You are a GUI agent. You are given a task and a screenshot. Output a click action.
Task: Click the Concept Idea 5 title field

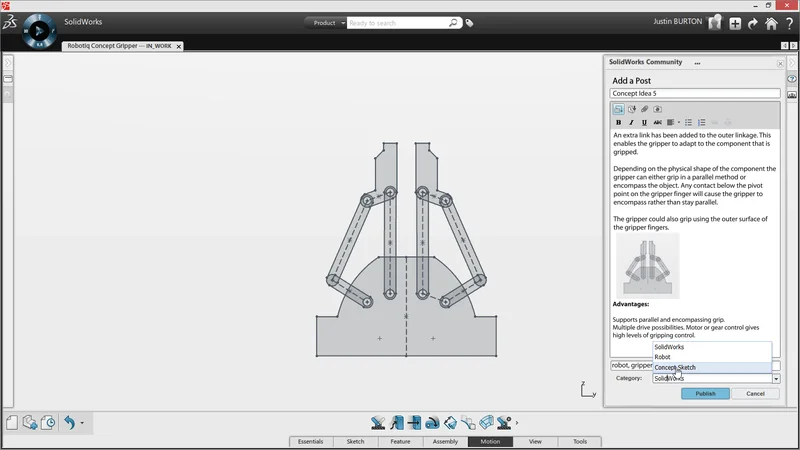(x=694, y=93)
